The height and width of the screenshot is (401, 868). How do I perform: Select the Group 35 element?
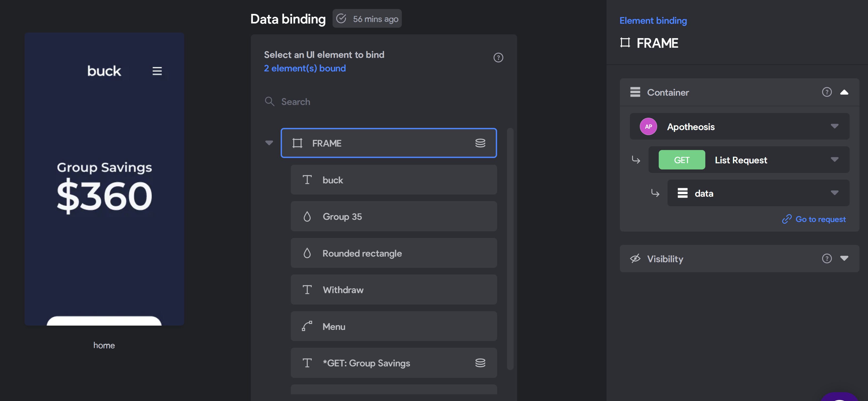tap(394, 216)
